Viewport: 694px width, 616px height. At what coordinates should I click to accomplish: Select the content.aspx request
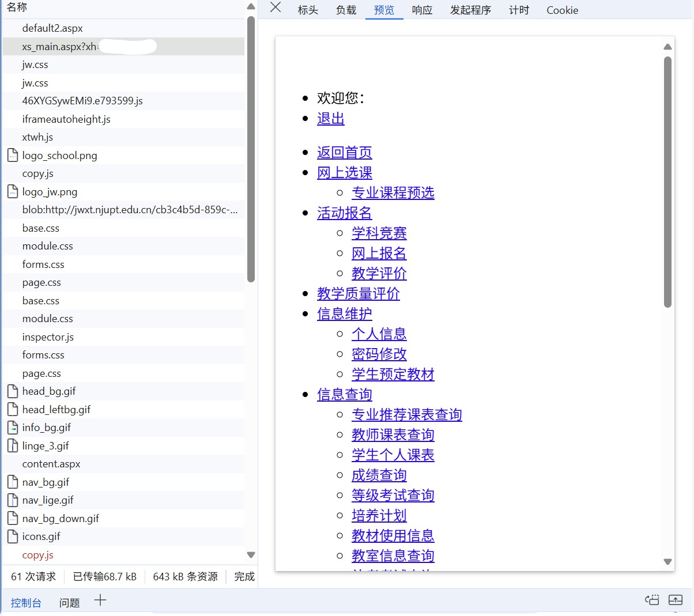coord(51,464)
